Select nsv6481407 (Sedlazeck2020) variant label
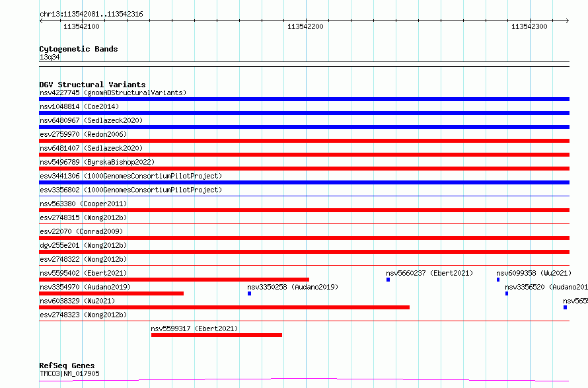 tap(91, 148)
